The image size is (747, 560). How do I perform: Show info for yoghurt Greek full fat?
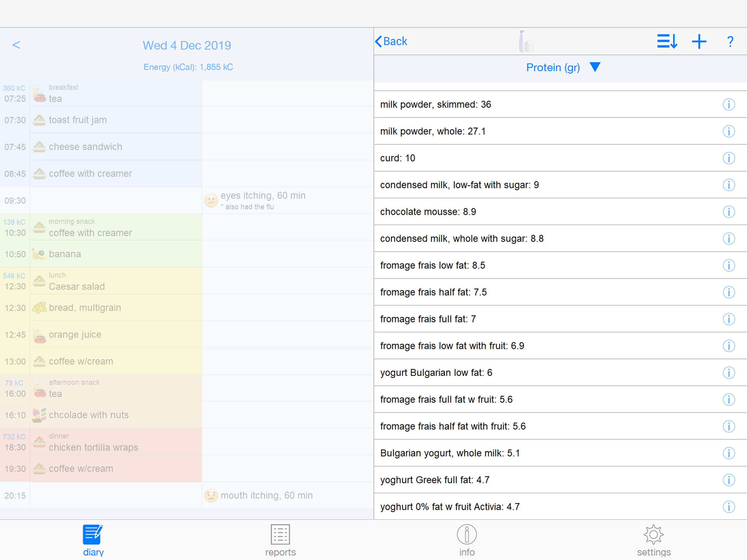pos(729,480)
